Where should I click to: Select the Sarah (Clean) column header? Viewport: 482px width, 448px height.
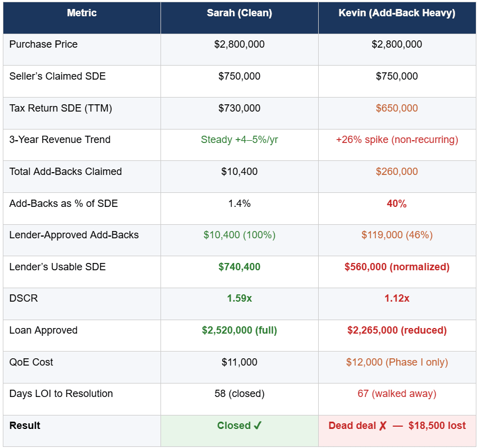pyautogui.click(x=239, y=13)
